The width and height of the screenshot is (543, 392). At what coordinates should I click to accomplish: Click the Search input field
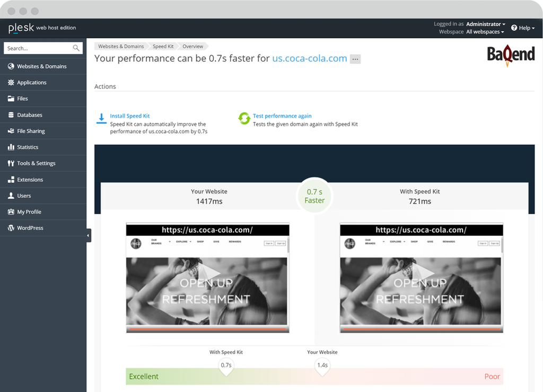point(43,48)
